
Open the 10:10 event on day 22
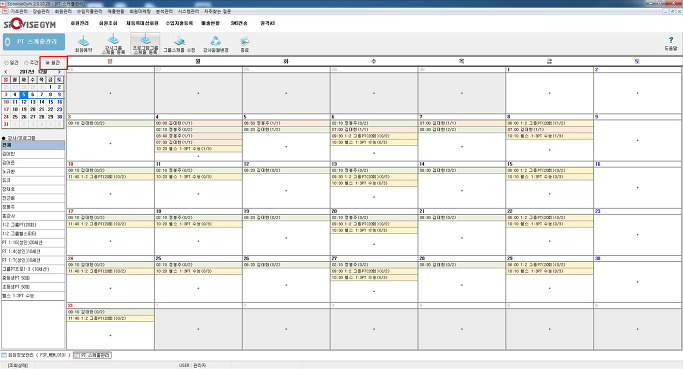549,224
